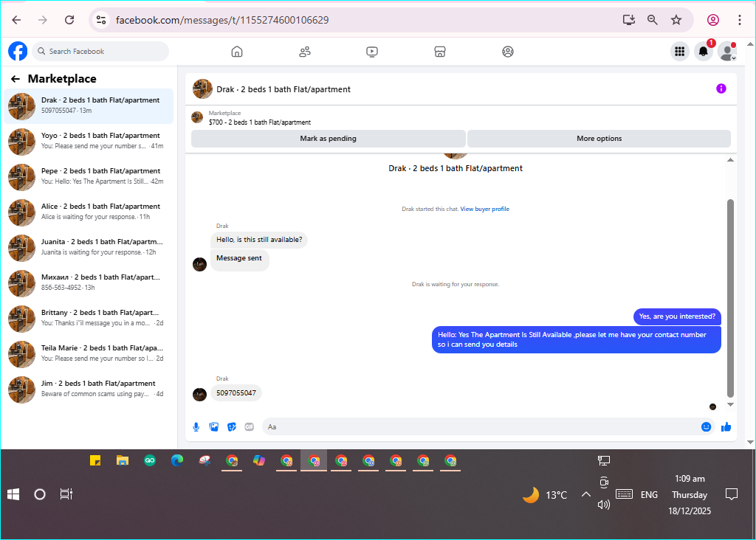Open Yoyo chat in conversation list

point(89,141)
